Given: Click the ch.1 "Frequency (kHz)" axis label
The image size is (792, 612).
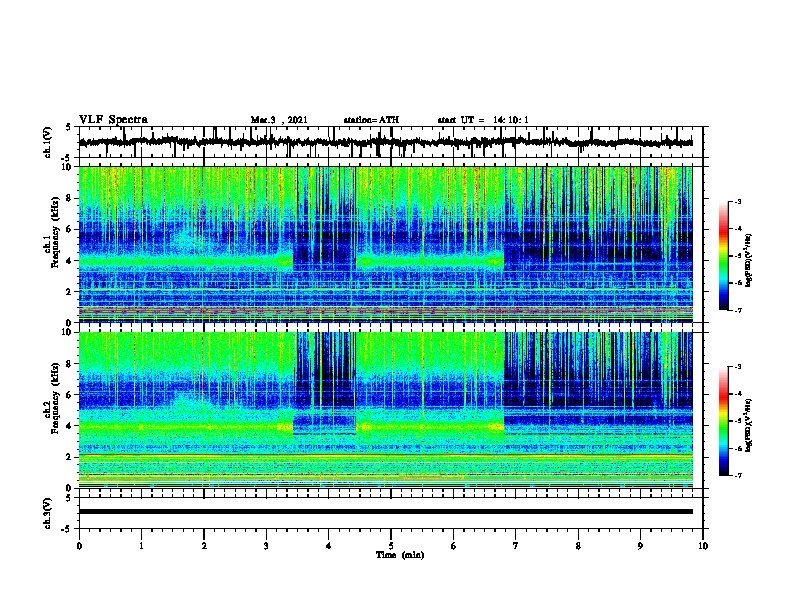Looking at the screenshot, I should coord(56,233).
